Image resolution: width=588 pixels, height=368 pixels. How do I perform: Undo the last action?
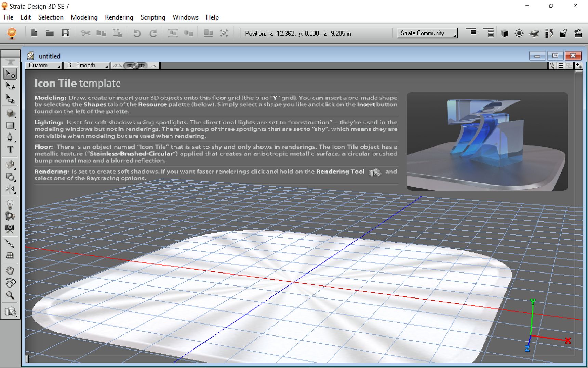[137, 33]
